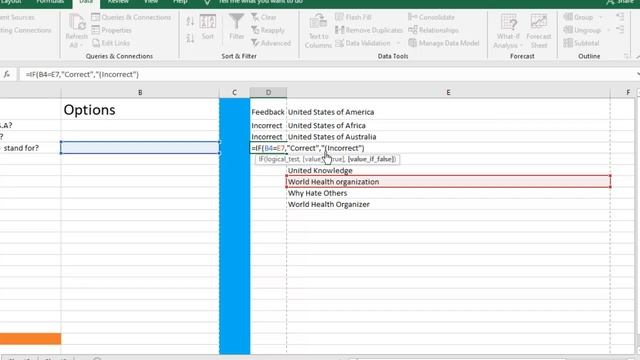Click the highlighted blank cell B4
Screen dimensions: 640x360
pos(140,148)
